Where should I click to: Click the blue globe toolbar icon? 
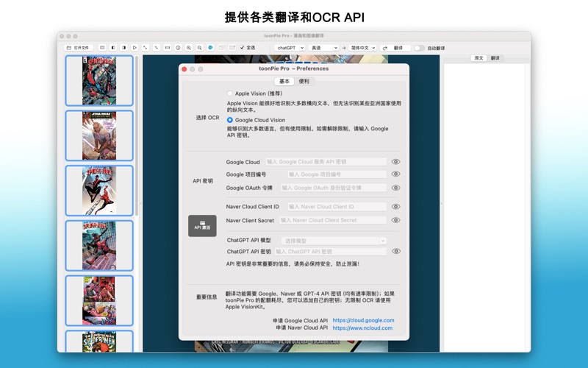(210, 48)
